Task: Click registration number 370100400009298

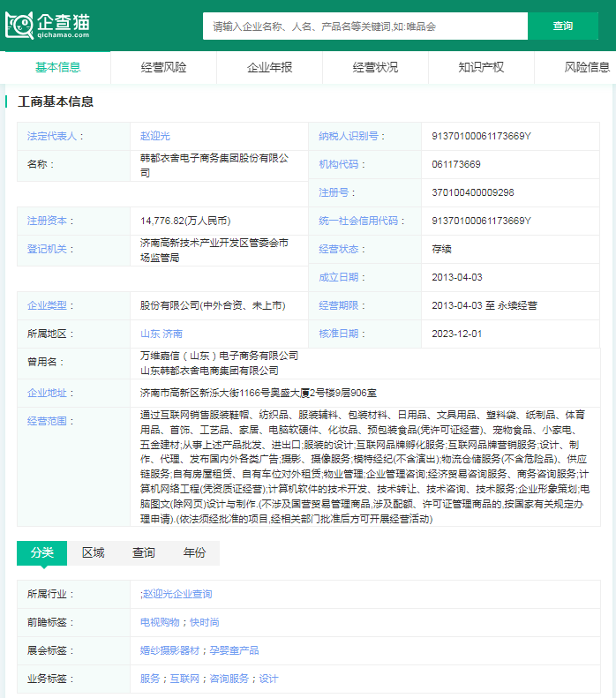Action: click(473, 192)
